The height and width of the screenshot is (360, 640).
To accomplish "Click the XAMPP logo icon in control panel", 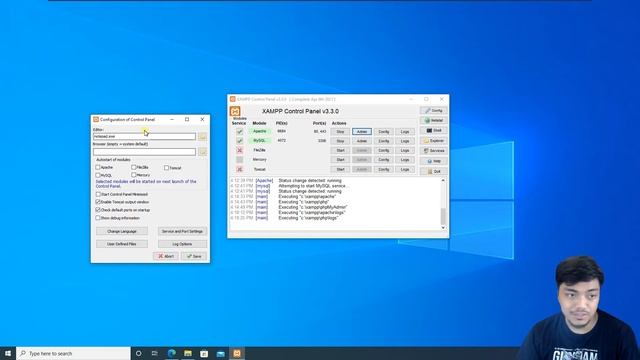I will [235, 111].
